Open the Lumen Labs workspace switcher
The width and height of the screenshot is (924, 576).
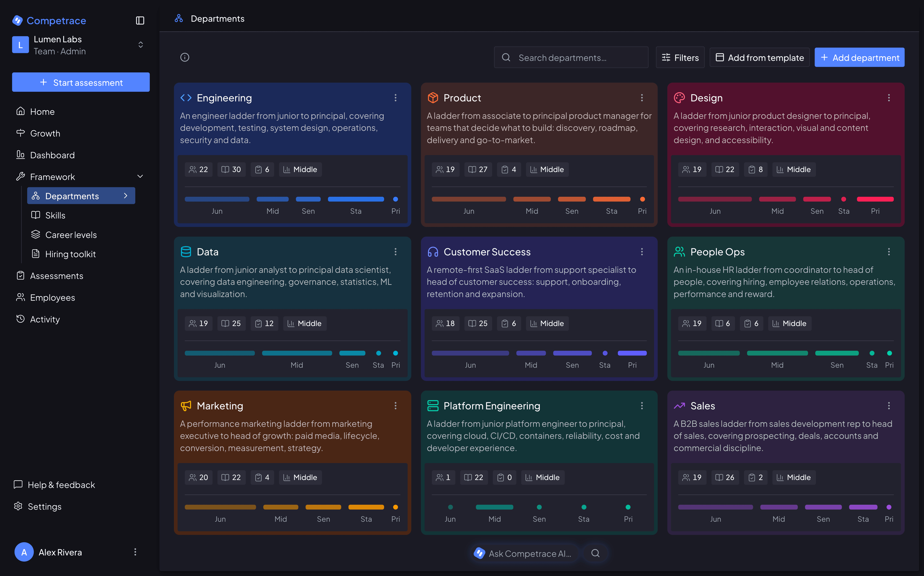click(x=81, y=45)
